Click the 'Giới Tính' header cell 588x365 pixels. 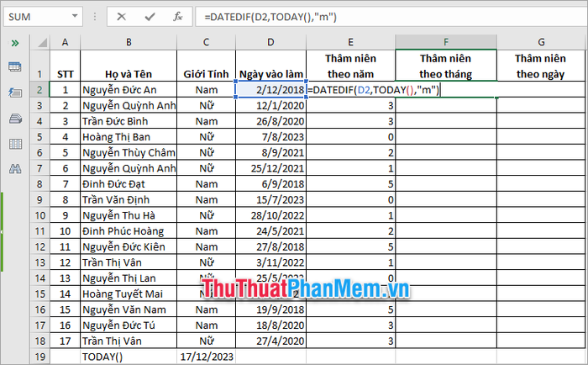point(206,66)
